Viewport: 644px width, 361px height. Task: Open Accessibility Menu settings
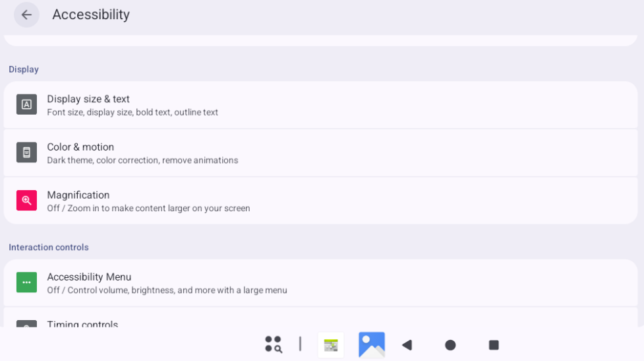tap(320, 283)
